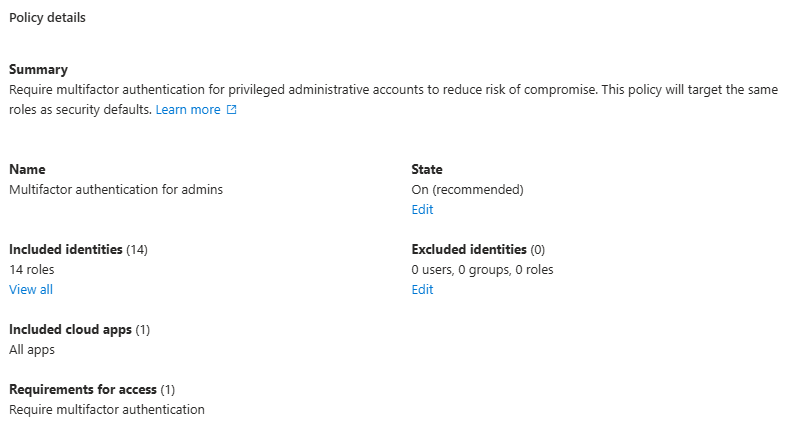
Task: Open the Learn more link
Action: [x=188, y=110]
